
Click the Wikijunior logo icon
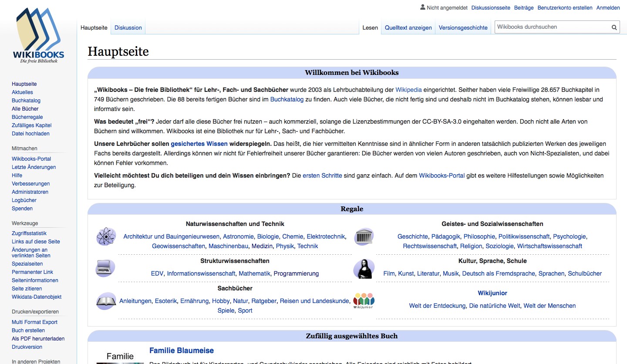364,300
